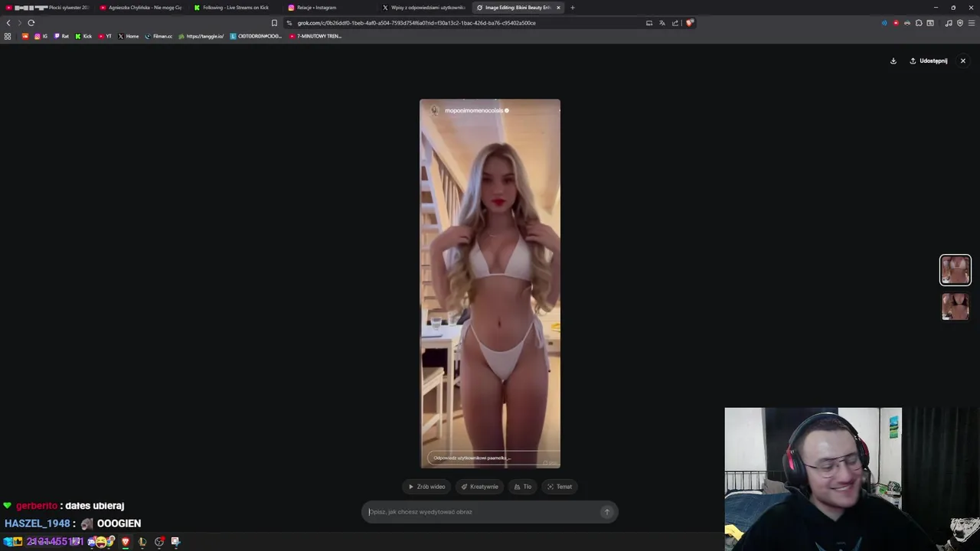Click the send arrow in prompt box
Image resolution: width=980 pixels, height=551 pixels.
(606, 512)
